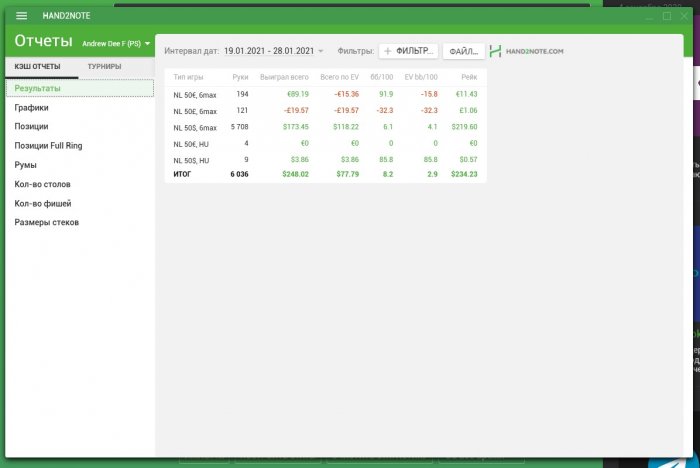Sort by the Выиграл всего column header

click(x=284, y=77)
